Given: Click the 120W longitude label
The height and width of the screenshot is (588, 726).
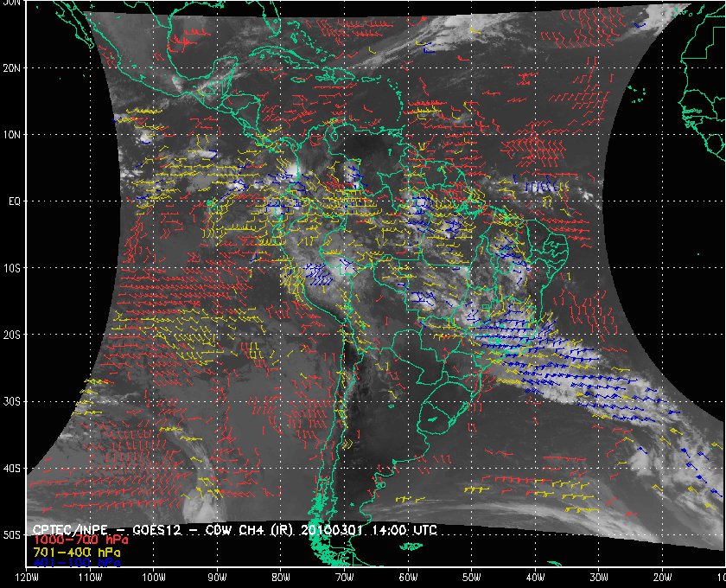Looking at the screenshot, I should click(x=27, y=578).
